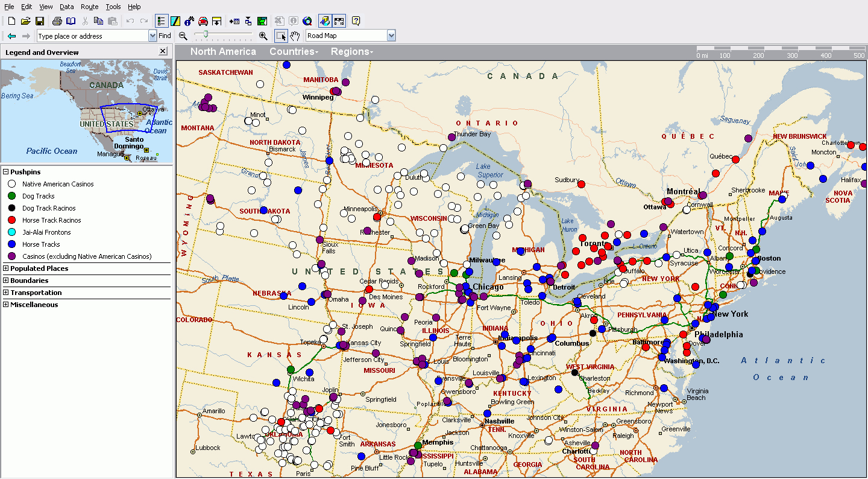Open the Road Map style dropdown
This screenshot has width=868, height=479.
391,36
